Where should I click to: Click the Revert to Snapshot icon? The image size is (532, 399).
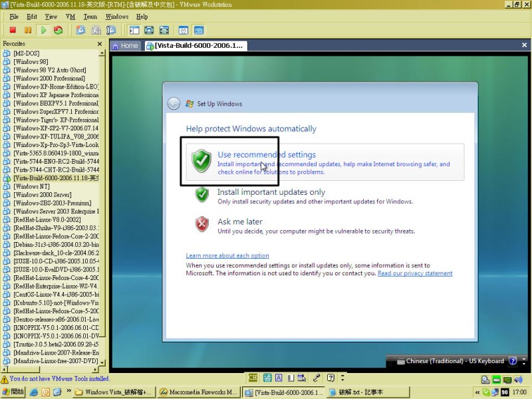pos(96,30)
